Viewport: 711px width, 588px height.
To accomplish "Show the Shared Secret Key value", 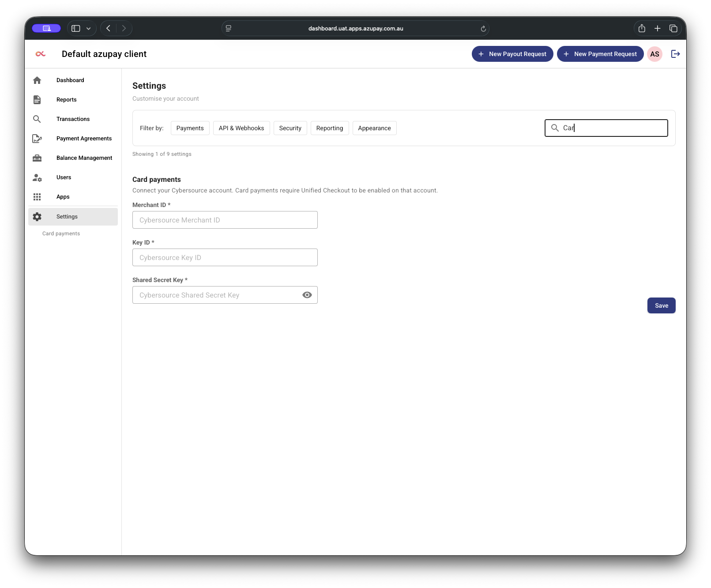I will (x=307, y=295).
